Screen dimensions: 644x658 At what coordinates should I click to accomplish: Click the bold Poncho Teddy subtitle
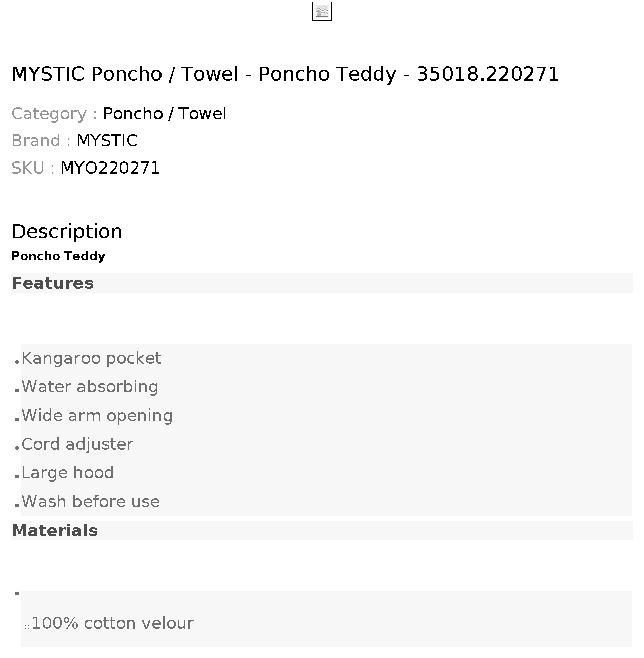(x=58, y=256)
